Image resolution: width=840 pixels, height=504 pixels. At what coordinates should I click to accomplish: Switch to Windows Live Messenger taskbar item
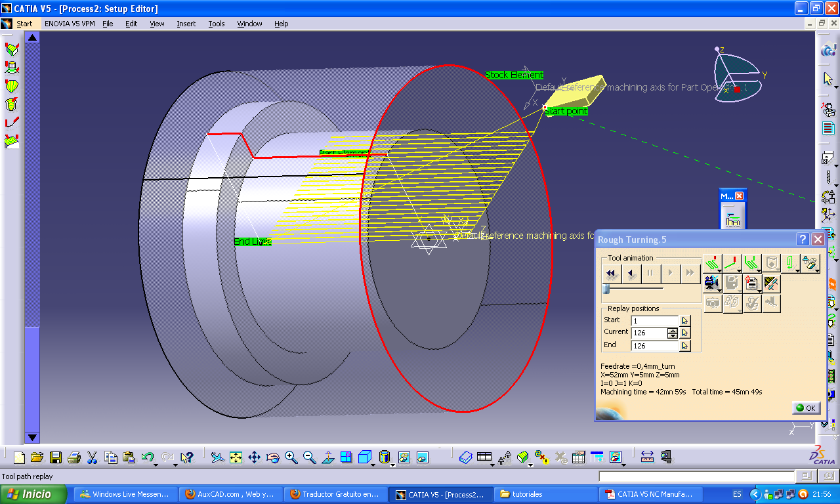(124, 494)
